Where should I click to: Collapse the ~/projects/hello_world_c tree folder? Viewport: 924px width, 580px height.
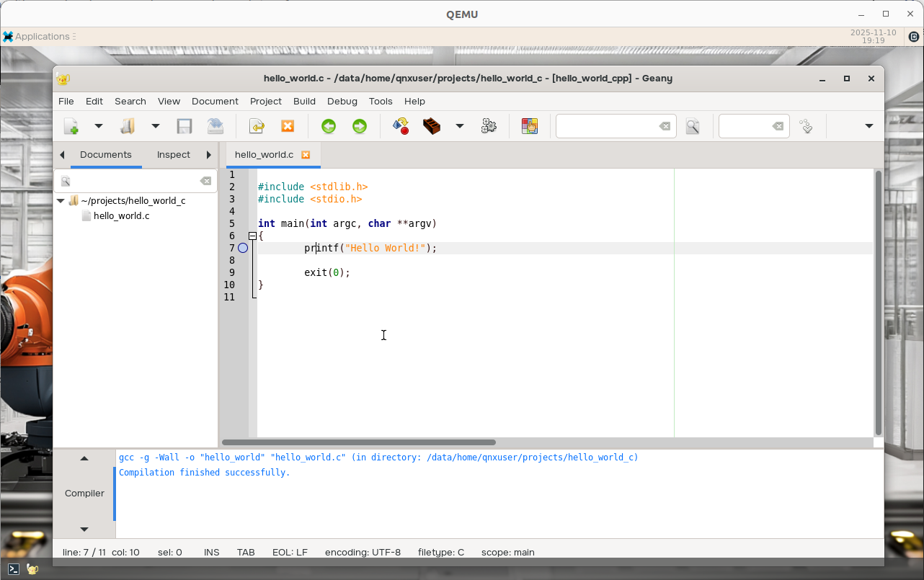61,201
